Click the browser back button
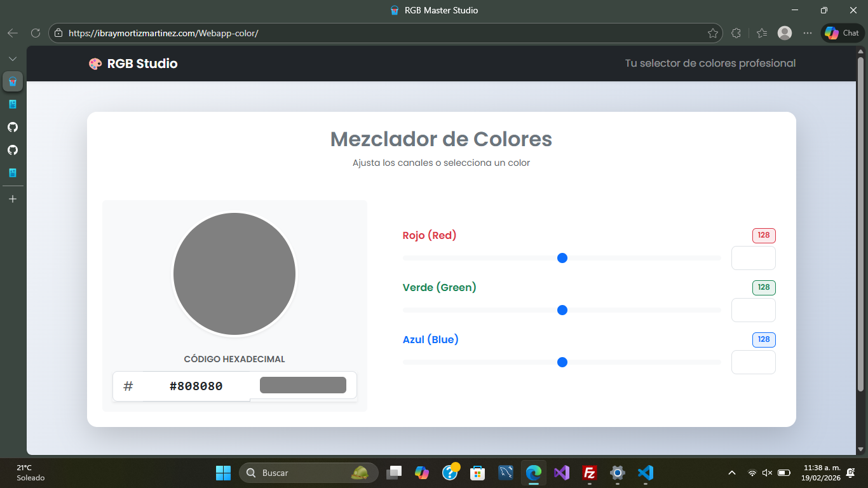 click(x=13, y=33)
